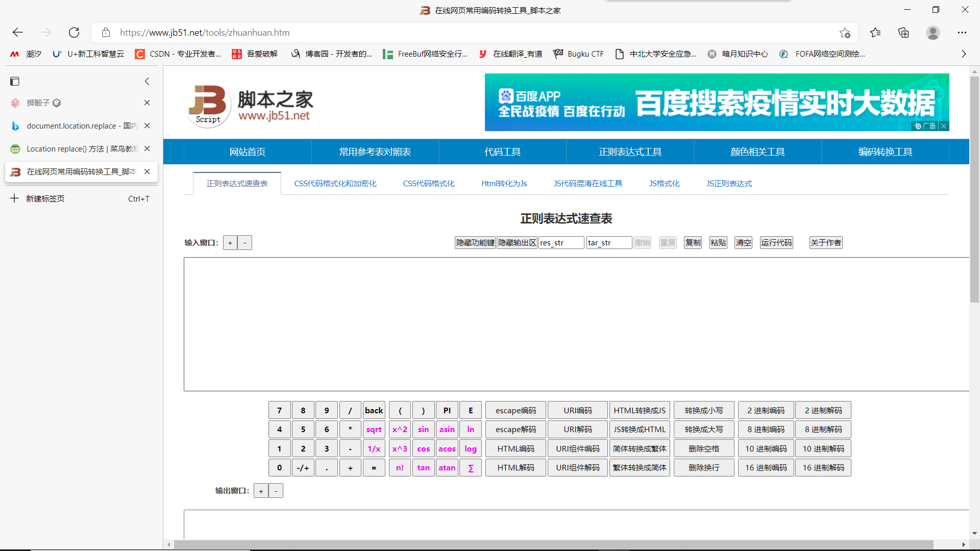Open the FreeBuf网络安全行业 bookmark
The width and height of the screenshot is (980, 551).
pyautogui.click(x=425, y=54)
